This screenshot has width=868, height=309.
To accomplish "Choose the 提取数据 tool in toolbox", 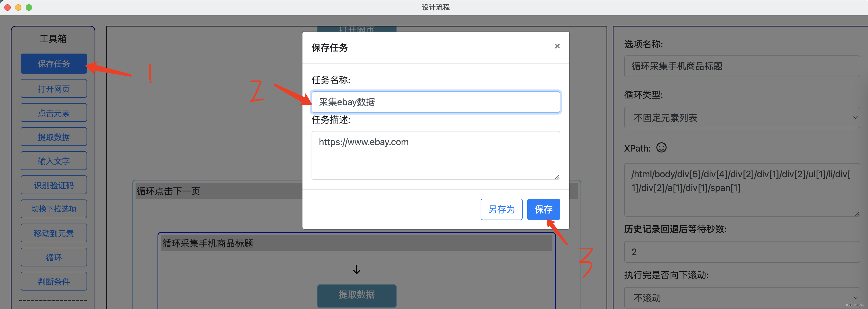I will pyautogui.click(x=54, y=137).
